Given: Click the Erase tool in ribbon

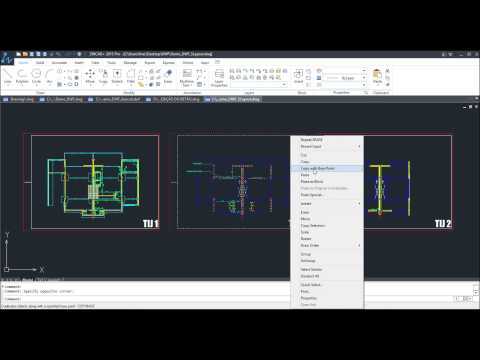Looking at the screenshot, I should click(x=168, y=76).
